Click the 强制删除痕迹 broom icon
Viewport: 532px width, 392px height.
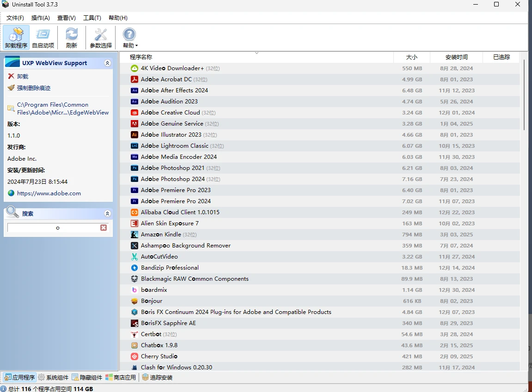pos(11,88)
